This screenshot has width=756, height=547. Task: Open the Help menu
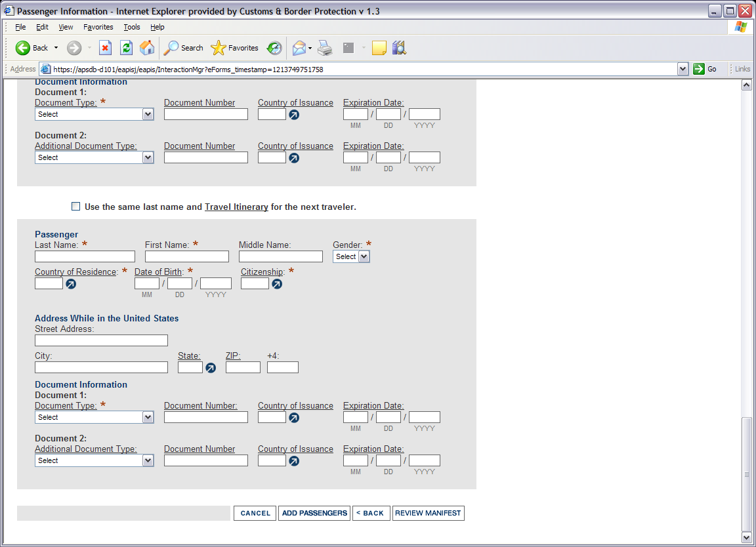(157, 27)
